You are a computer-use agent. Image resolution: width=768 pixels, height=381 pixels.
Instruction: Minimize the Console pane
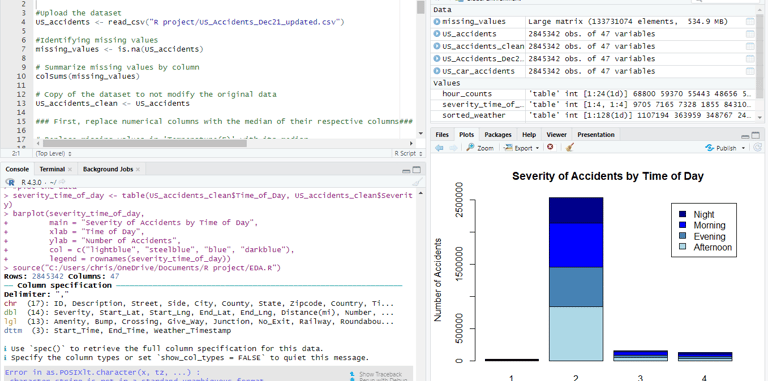click(x=406, y=170)
